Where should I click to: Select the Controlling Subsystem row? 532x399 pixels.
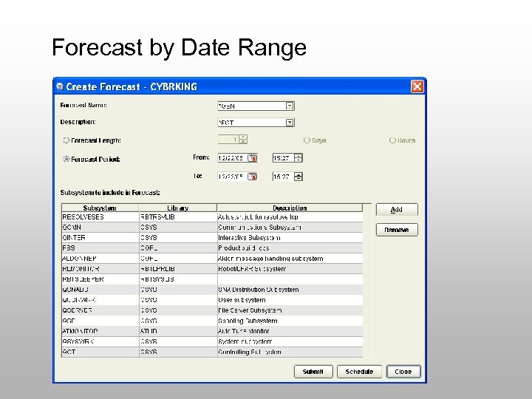212,352
